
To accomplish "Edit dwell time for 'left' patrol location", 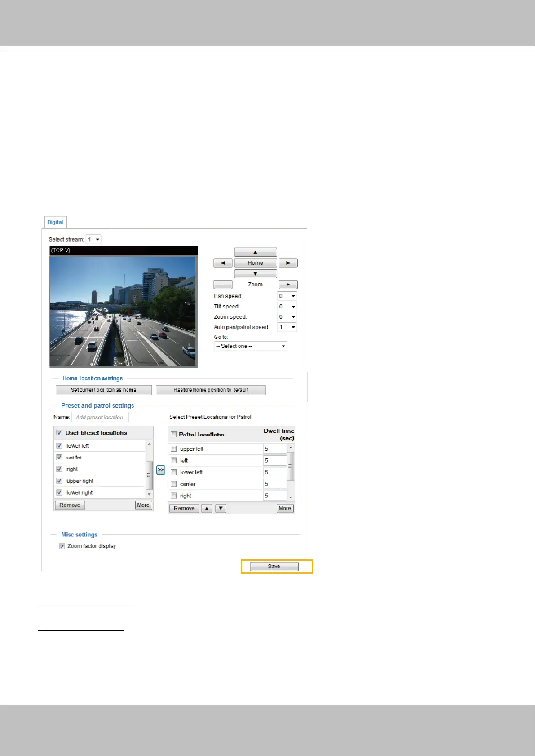I will pos(274,461).
